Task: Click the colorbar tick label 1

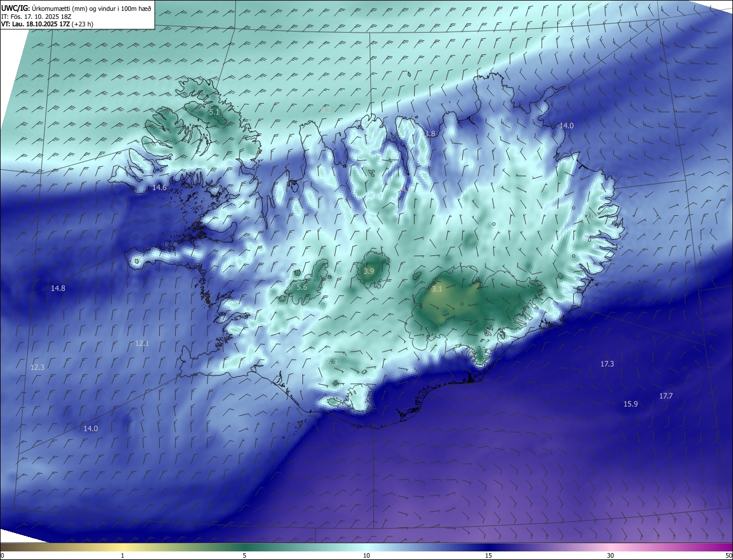Action: tap(123, 555)
